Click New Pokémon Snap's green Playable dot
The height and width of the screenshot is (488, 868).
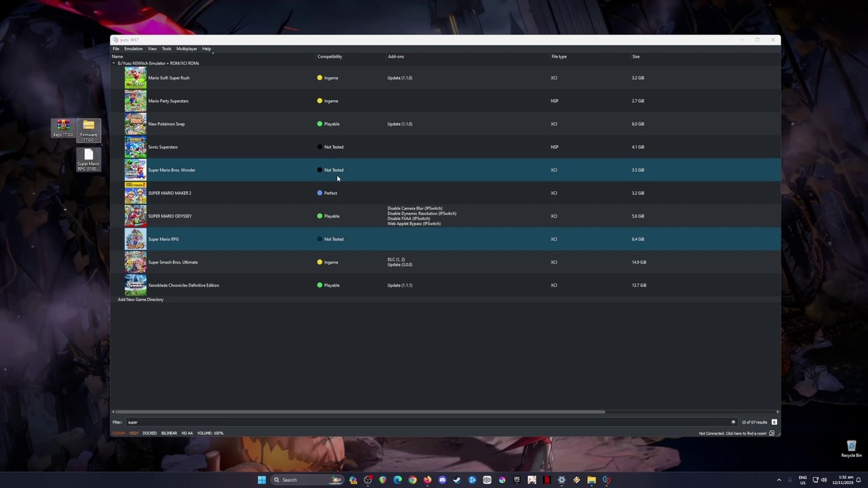(319, 124)
